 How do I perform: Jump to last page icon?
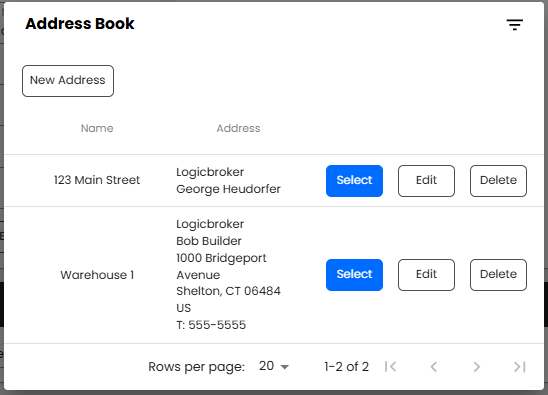(x=520, y=366)
